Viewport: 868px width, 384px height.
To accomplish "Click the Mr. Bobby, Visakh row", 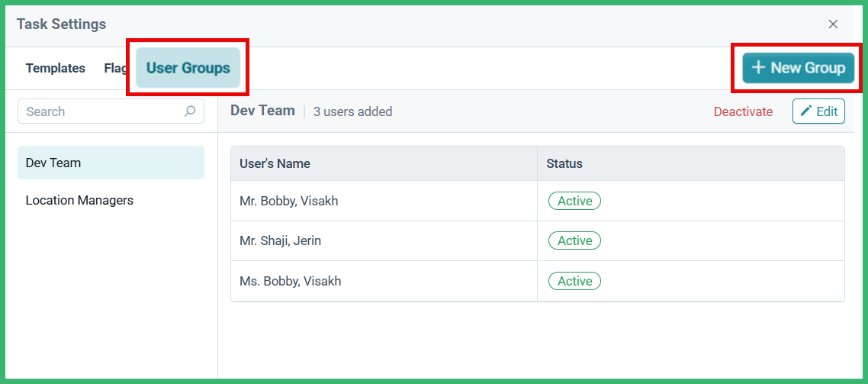I will click(x=538, y=201).
